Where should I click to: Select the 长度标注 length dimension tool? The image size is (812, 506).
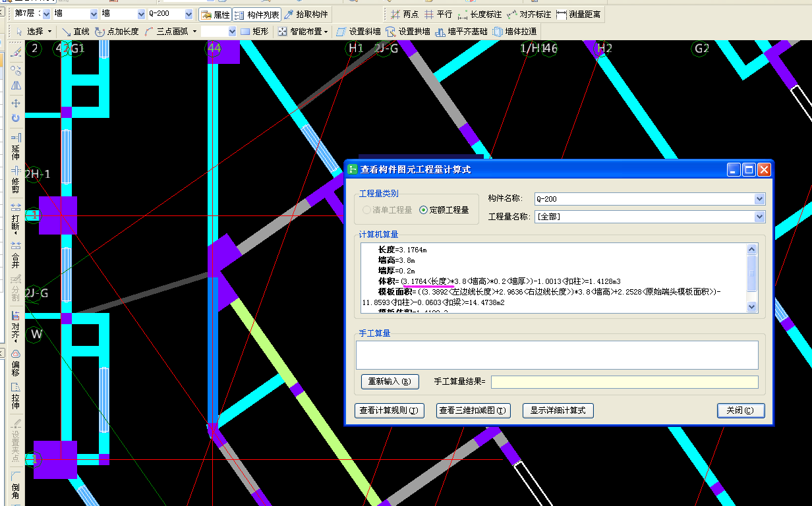click(479, 14)
